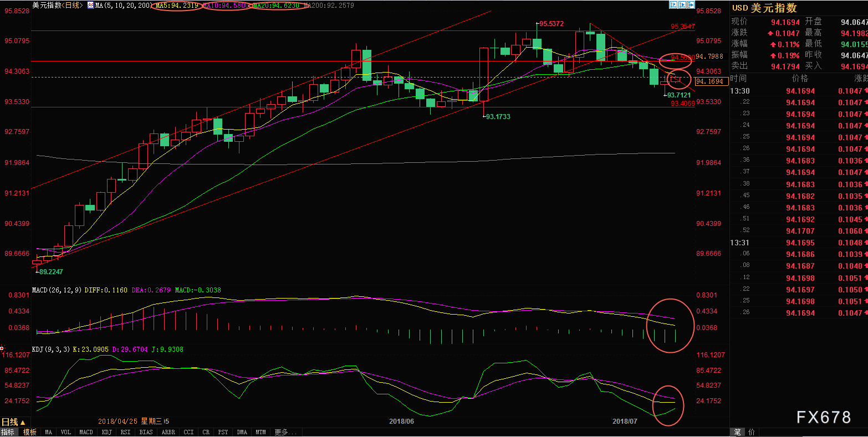
Task: Select the MA indicator tab
Action: (x=49, y=432)
